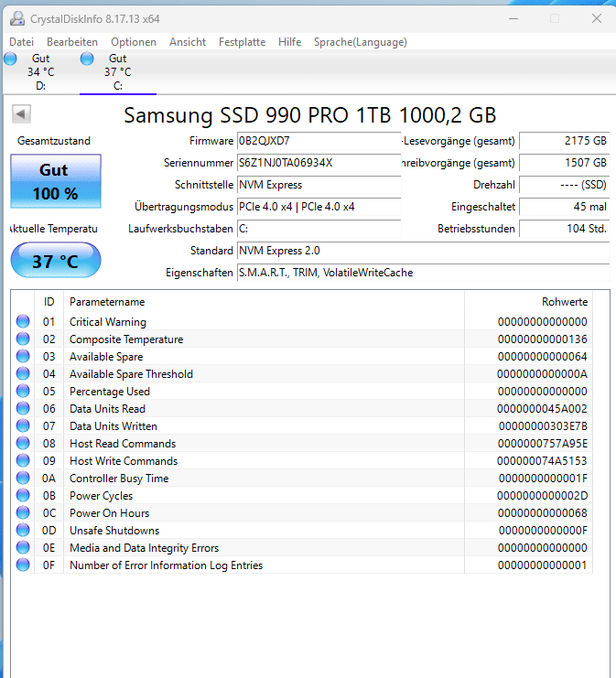Click status orb beside Controller Busy Time
This screenshot has width=616, height=678.
(23, 478)
